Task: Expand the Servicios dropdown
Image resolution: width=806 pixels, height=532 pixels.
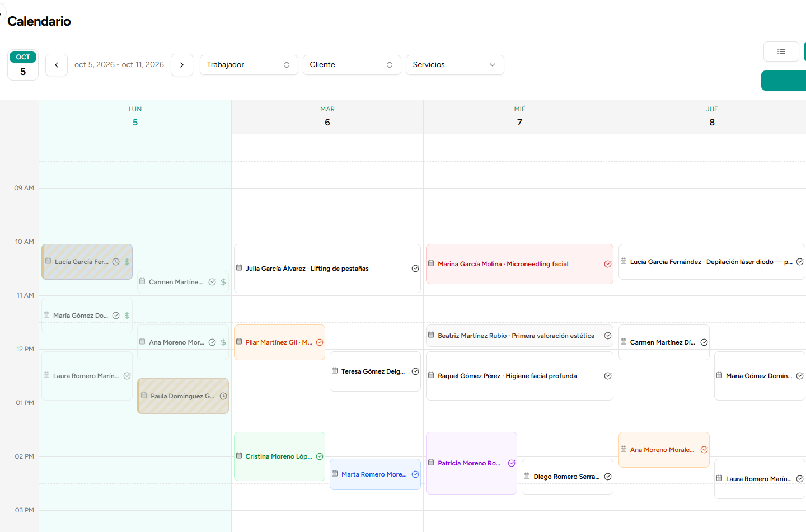Action: pyautogui.click(x=455, y=65)
